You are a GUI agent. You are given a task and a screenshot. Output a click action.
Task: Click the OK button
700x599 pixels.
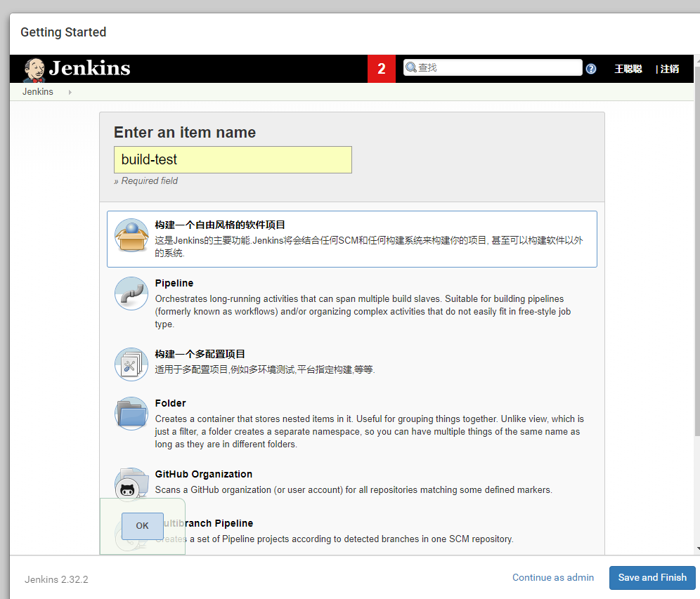pos(143,526)
